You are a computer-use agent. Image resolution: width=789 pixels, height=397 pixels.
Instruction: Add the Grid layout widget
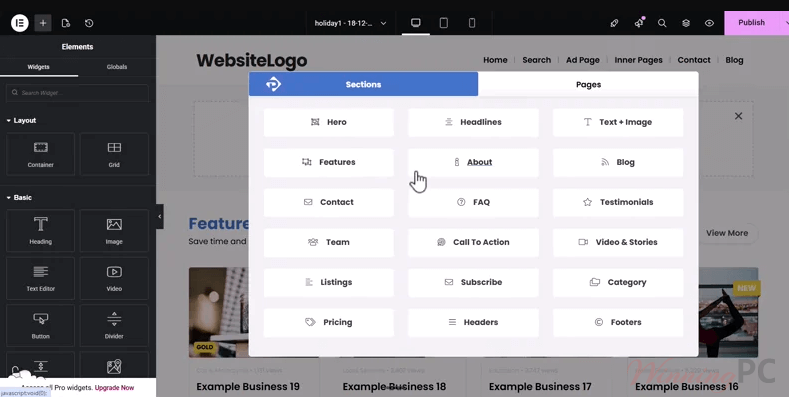(x=114, y=154)
